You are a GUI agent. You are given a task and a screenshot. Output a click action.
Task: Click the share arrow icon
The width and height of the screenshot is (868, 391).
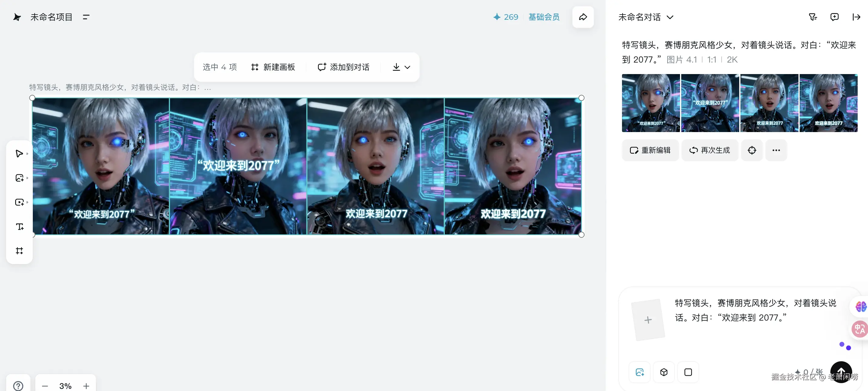coord(583,17)
